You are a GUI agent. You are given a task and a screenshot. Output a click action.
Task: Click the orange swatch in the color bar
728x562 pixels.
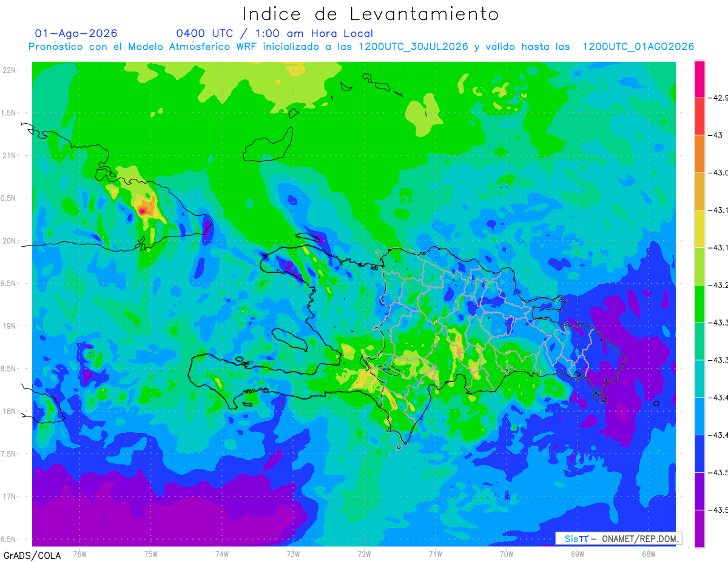699,154
